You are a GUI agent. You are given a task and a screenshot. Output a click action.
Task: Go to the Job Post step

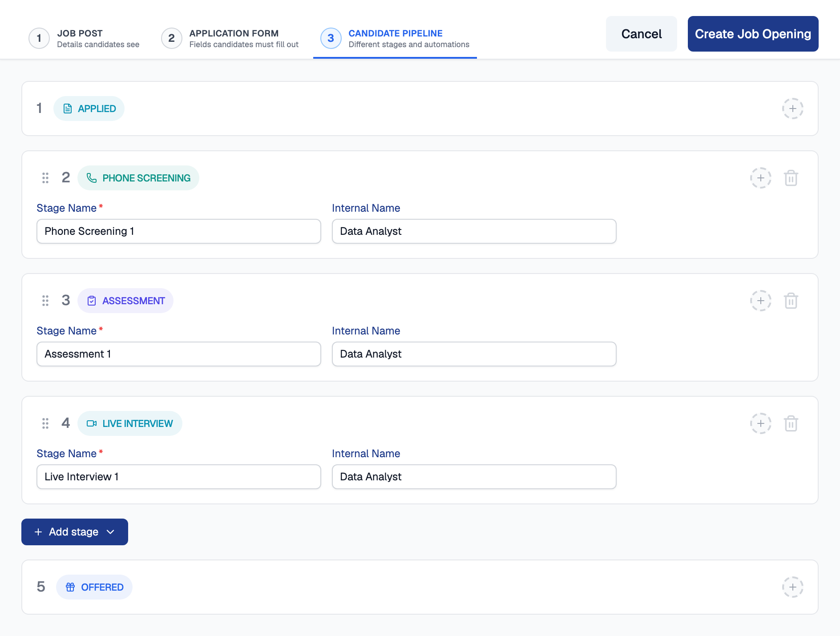pyautogui.click(x=84, y=38)
